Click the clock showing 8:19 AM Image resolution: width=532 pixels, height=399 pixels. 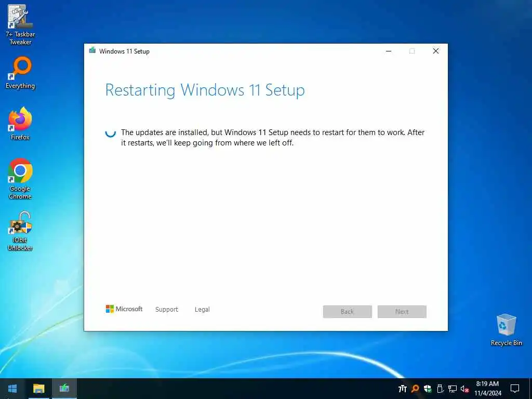(487, 389)
